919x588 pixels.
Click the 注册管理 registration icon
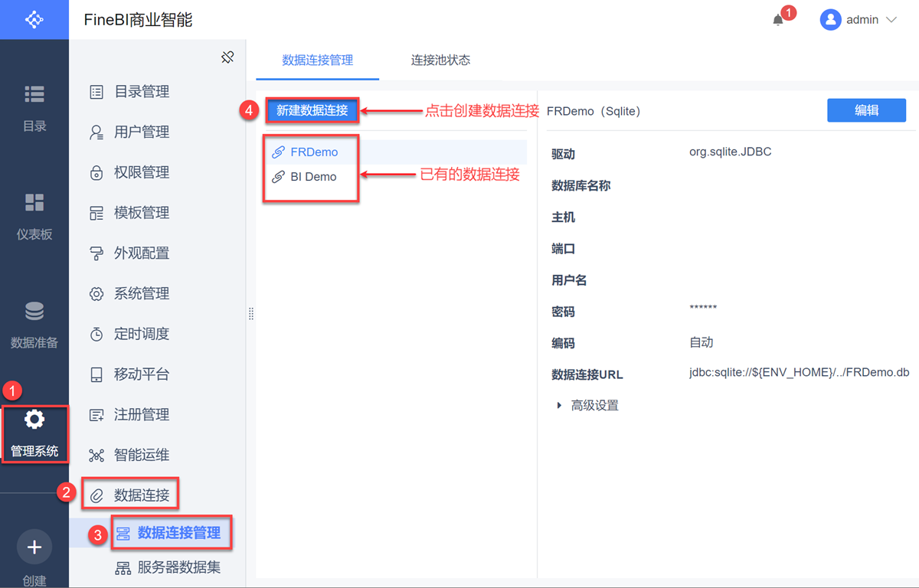point(96,415)
